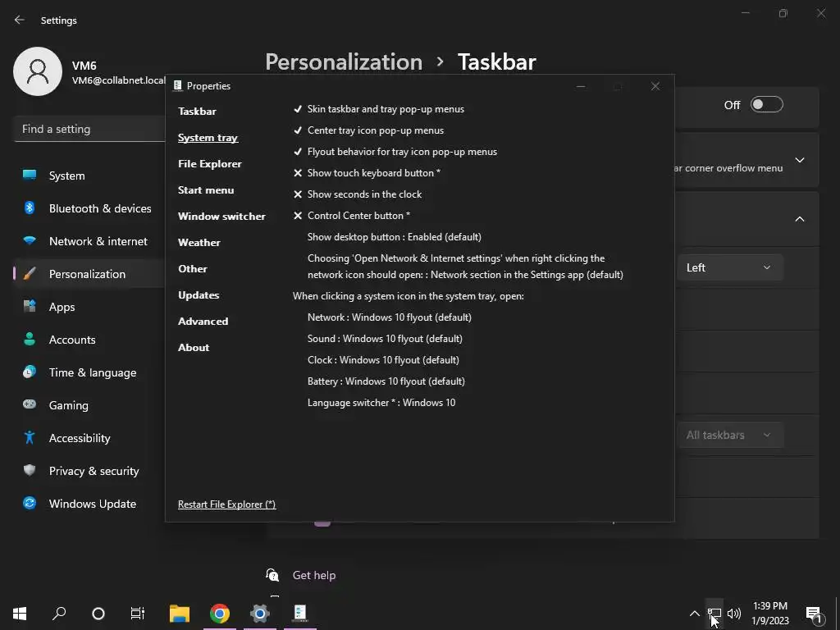Click the Settings back arrow icon
The image size is (840, 630).
click(x=20, y=20)
